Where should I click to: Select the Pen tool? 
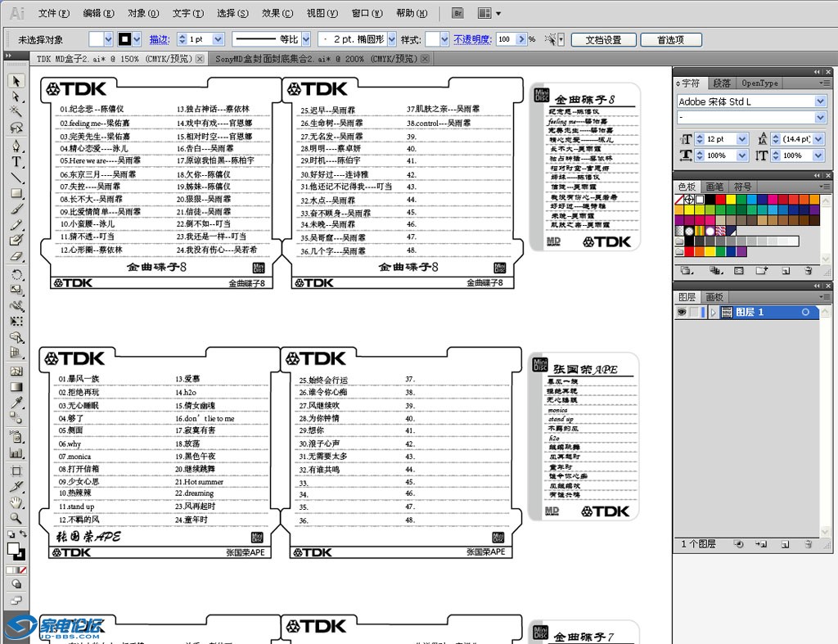(16, 146)
